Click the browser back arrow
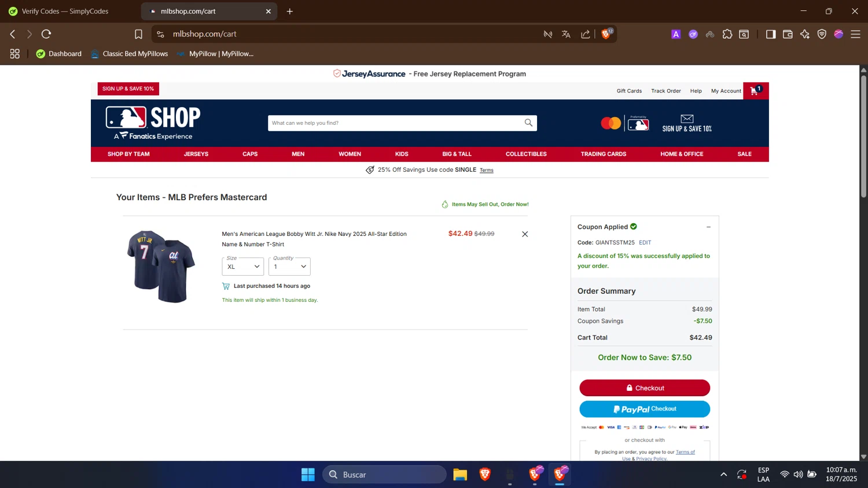This screenshot has height=488, width=868. [x=13, y=34]
